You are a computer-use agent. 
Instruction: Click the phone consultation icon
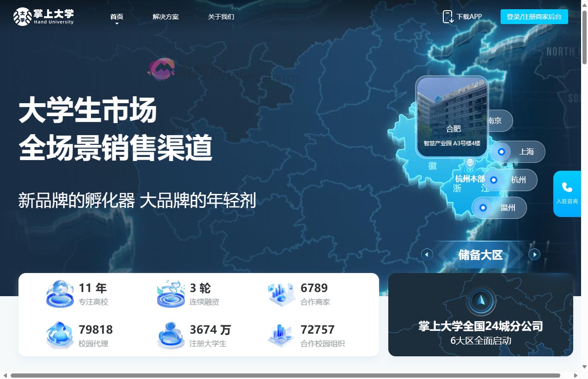(x=567, y=187)
